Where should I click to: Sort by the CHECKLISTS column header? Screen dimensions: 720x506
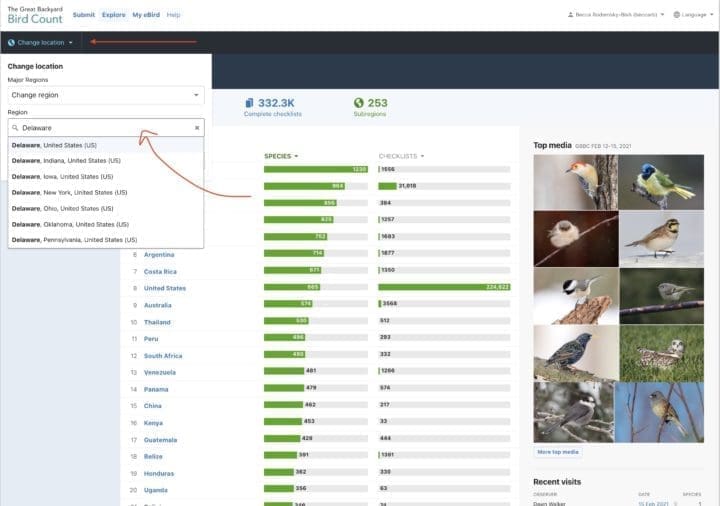[x=400, y=156]
